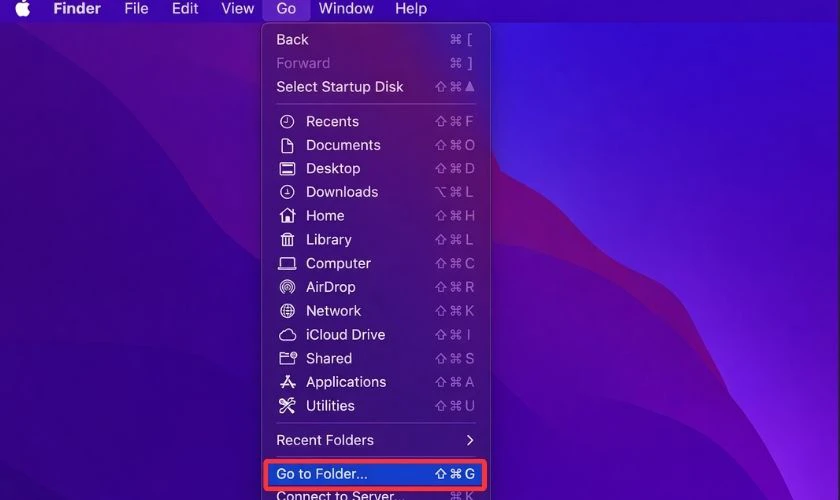840x500 pixels.
Task: Click the Home house icon
Action: 287,216
